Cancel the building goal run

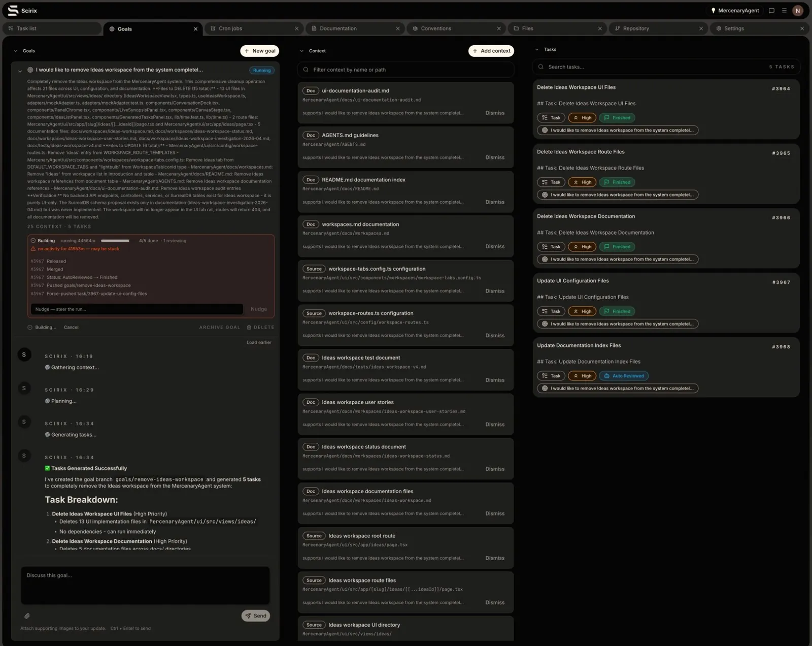[71, 328]
